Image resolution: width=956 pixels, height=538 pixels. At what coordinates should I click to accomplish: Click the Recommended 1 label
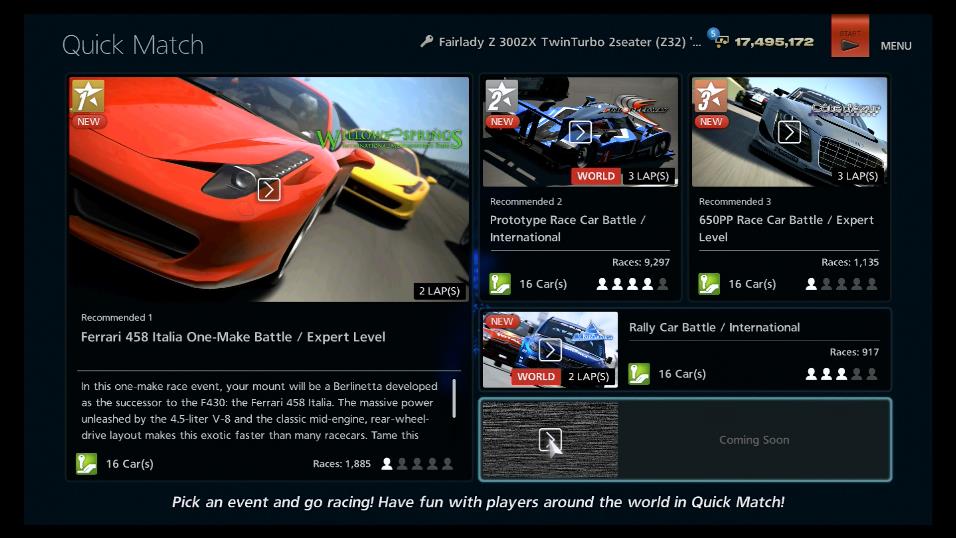pyautogui.click(x=116, y=318)
